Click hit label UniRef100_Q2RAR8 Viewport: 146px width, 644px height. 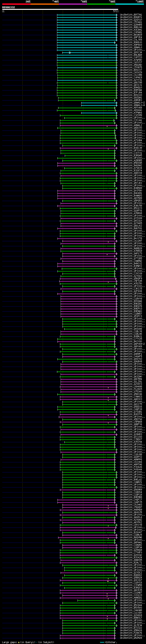coord(131,25)
